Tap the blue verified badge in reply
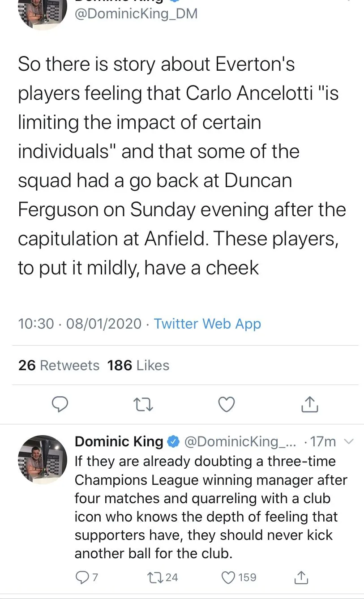 pyautogui.click(x=173, y=442)
